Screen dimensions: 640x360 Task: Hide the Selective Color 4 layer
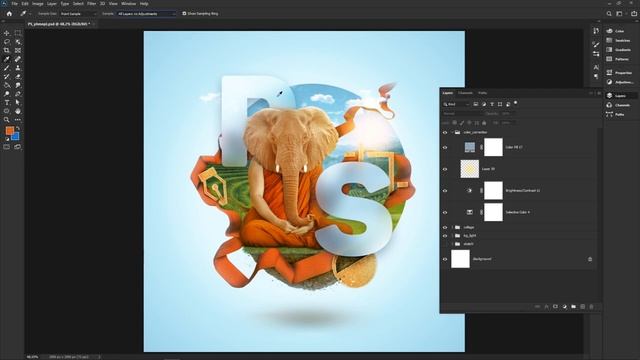[445, 212]
